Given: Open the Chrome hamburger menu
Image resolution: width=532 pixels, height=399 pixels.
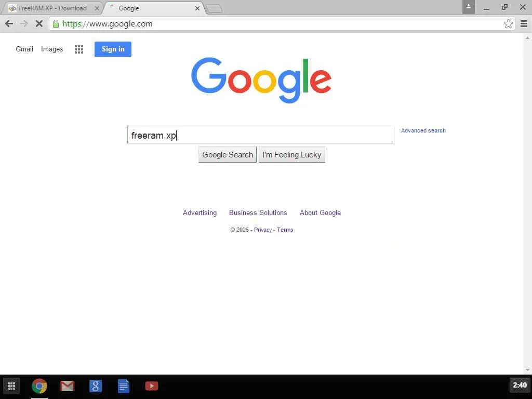Looking at the screenshot, I should click(524, 23).
